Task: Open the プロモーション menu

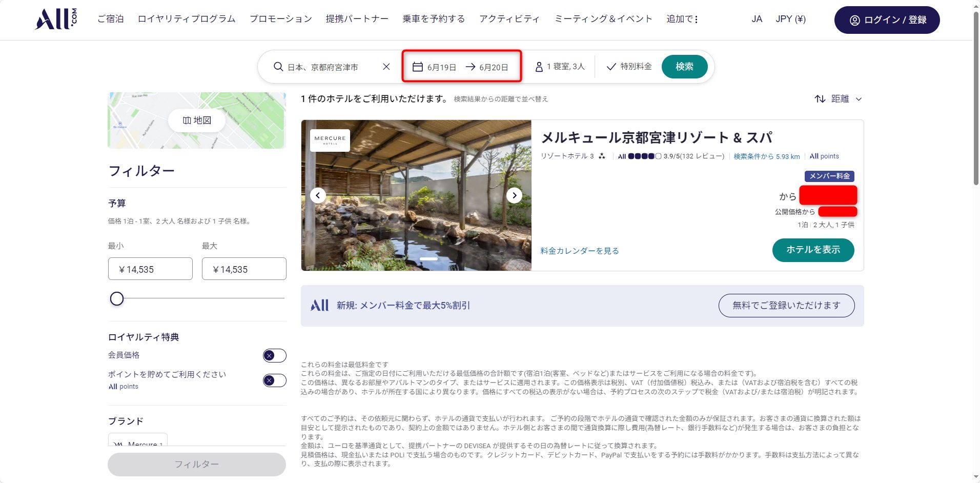Action: pyautogui.click(x=280, y=19)
